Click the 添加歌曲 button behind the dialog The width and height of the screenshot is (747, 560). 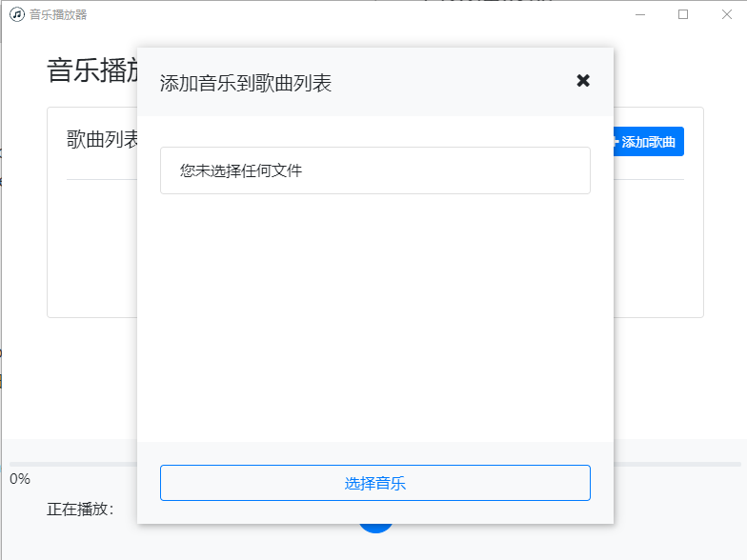[649, 141]
